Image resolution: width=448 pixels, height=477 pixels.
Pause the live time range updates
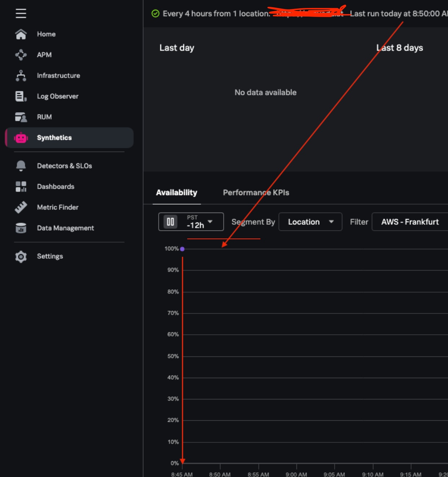pyautogui.click(x=171, y=222)
